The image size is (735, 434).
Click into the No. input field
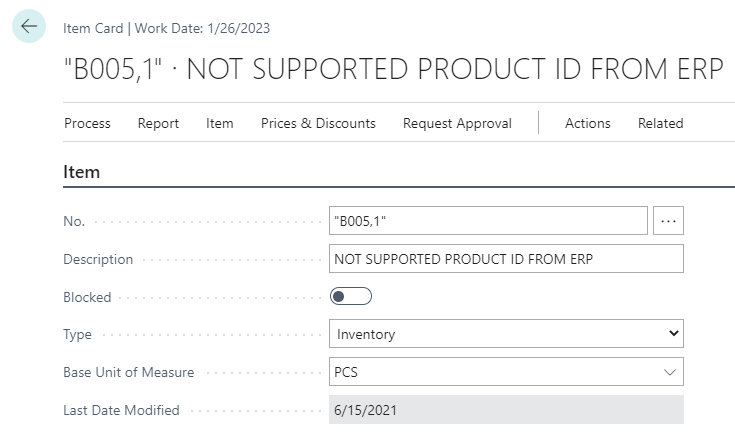pyautogui.click(x=488, y=221)
